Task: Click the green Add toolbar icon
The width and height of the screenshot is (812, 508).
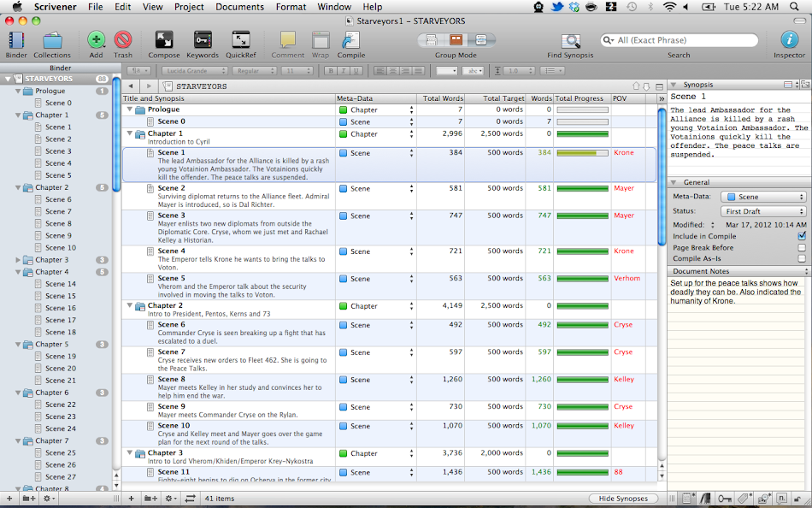Action: 96,40
